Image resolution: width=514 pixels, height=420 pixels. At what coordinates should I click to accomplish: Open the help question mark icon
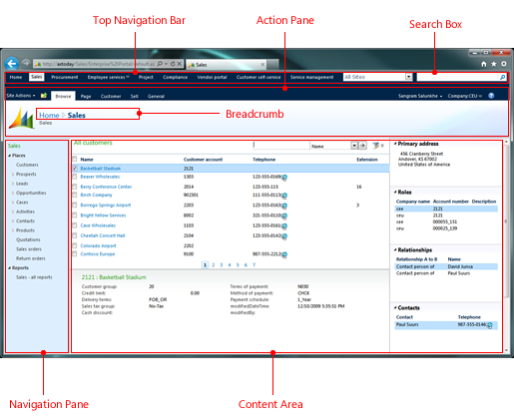[491, 96]
